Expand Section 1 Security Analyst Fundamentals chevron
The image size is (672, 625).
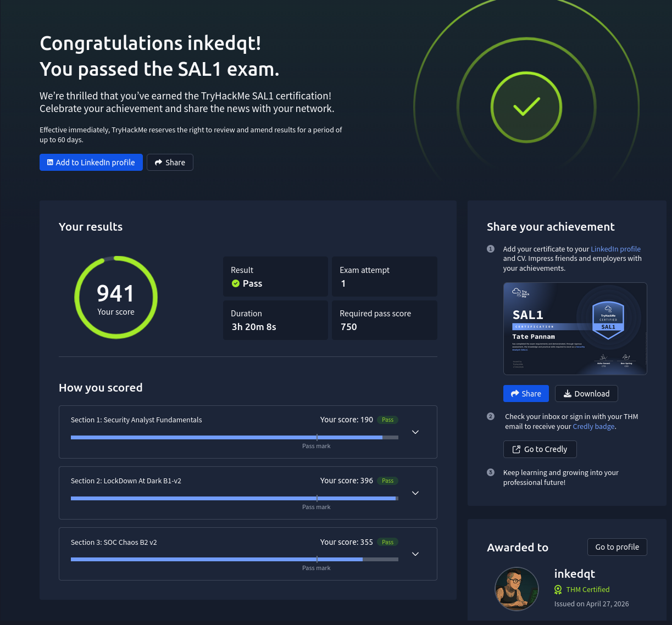click(x=415, y=432)
